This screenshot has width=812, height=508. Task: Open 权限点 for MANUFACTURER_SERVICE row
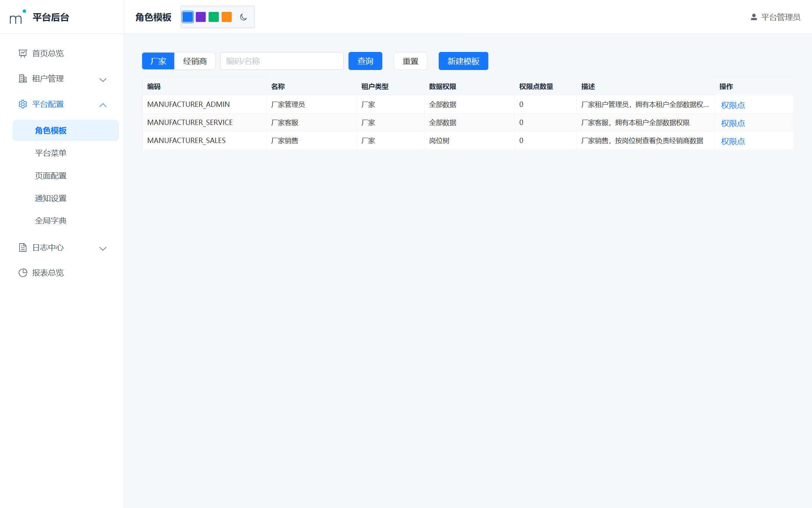[733, 123]
